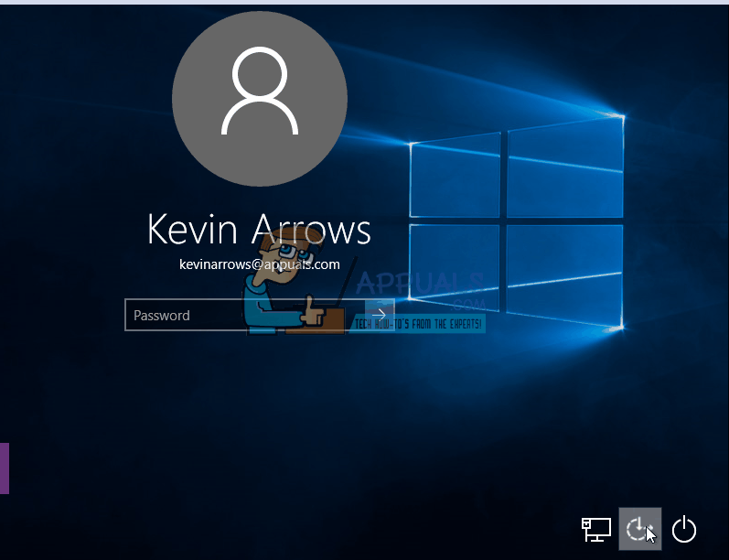
Task: Open the network connection icon
Action: pos(596,529)
